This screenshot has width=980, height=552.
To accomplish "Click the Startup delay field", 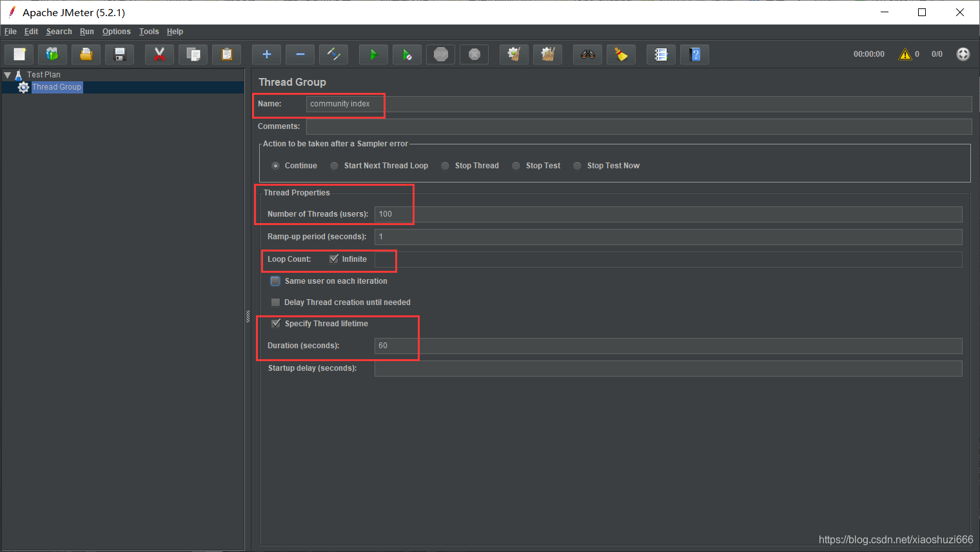I will click(668, 368).
